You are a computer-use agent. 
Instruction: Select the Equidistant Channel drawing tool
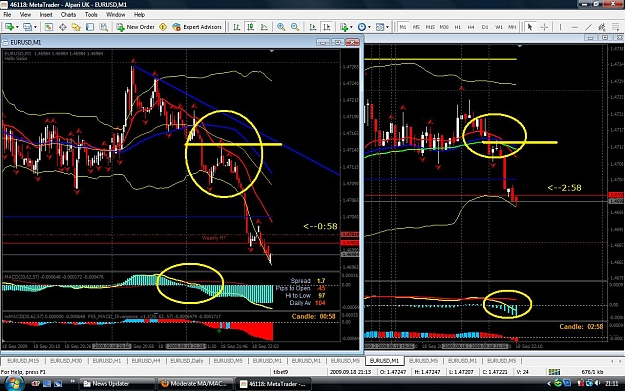pos(602,27)
